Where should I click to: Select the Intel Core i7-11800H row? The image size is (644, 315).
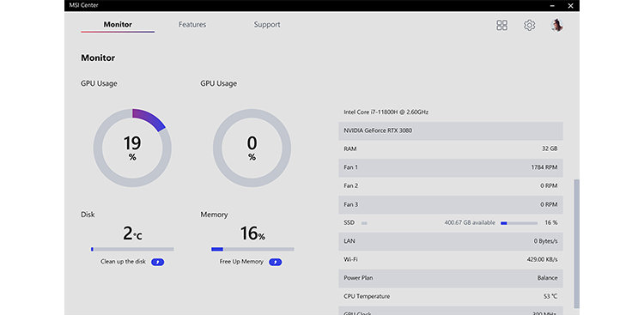point(451,112)
